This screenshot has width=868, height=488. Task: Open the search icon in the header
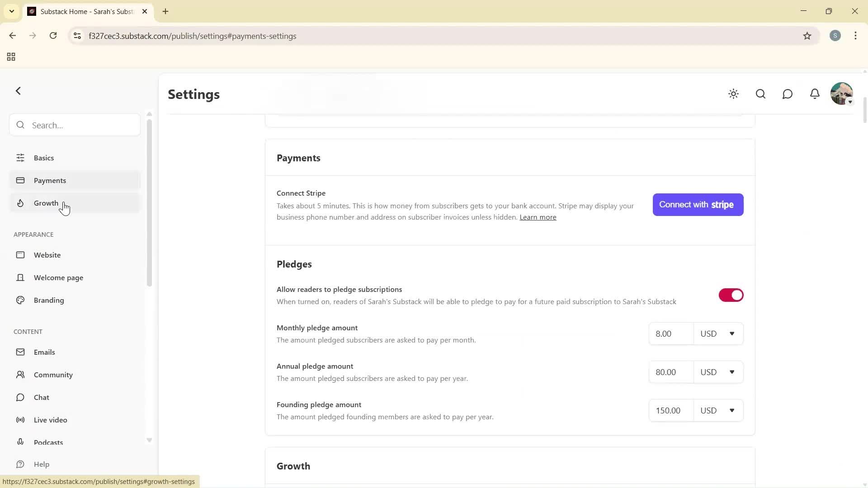[760, 94]
